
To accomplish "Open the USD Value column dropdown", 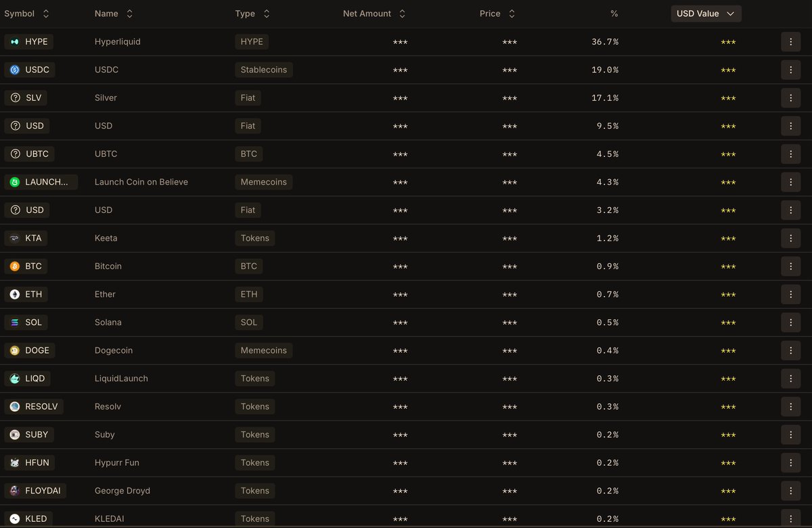I will pyautogui.click(x=706, y=14).
